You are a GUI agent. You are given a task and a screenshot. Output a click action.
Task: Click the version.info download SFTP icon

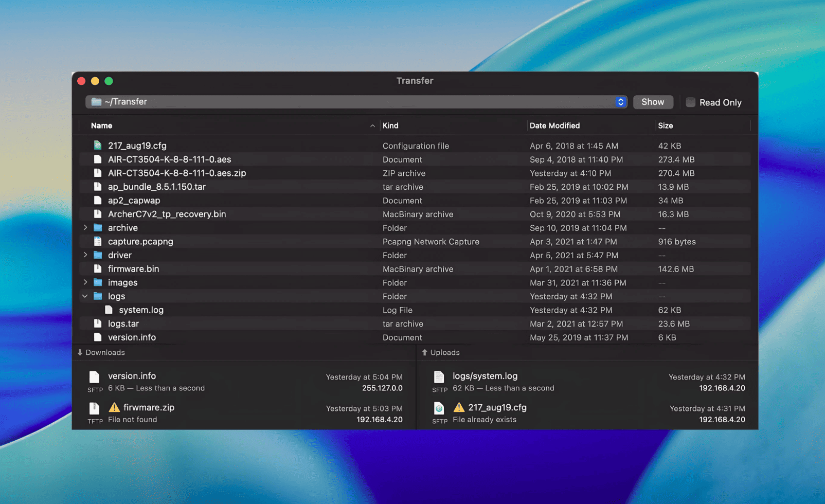pyautogui.click(x=95, y=377)
